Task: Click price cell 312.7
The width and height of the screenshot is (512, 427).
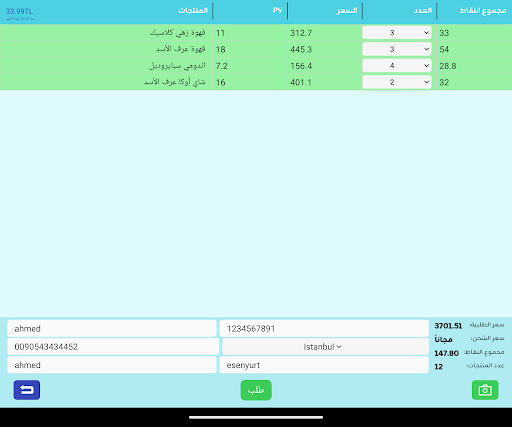Action: coord(301,33)
